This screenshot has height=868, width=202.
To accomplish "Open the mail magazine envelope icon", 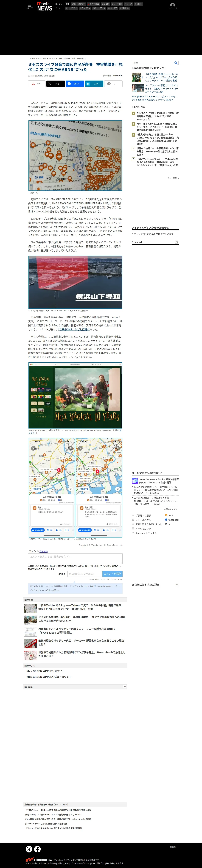I will pos(135,481).
